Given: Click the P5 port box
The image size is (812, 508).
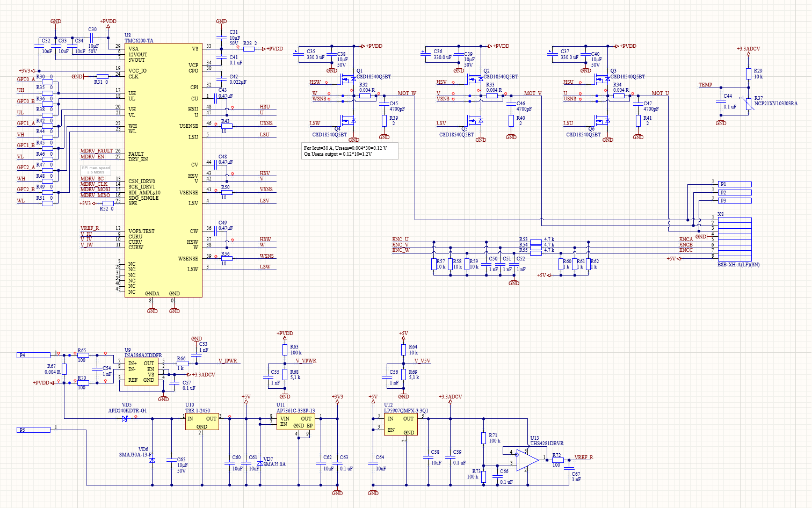Looking at the screenshot, I should click(x=34, y=430).
